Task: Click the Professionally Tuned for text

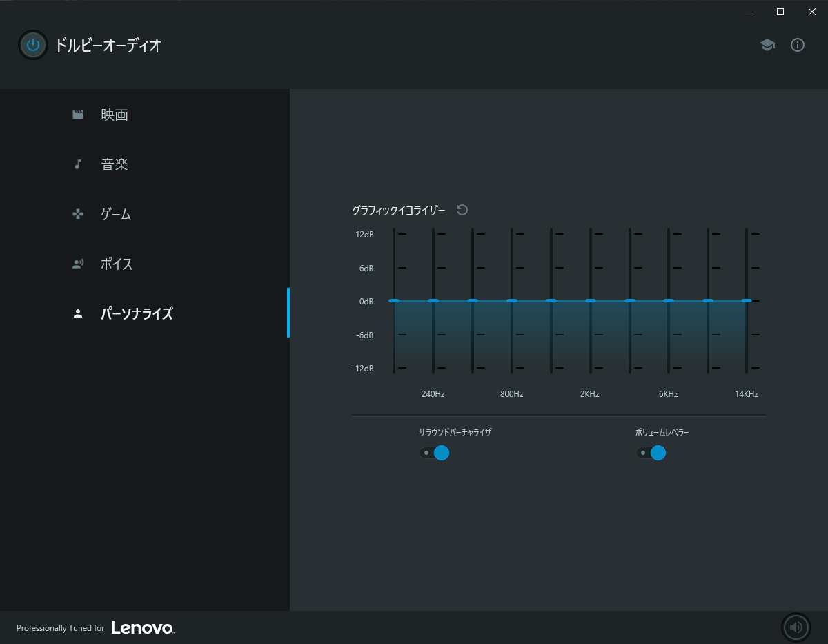Action: [61, 628]
